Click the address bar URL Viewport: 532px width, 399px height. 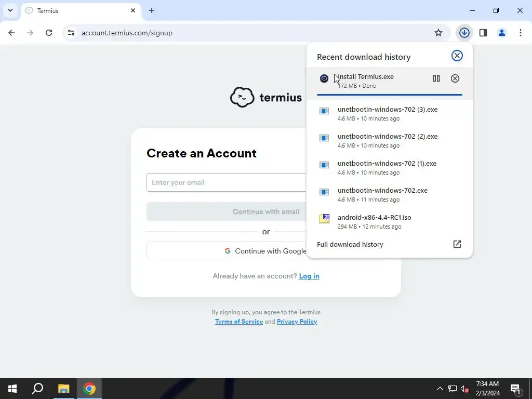127,33
